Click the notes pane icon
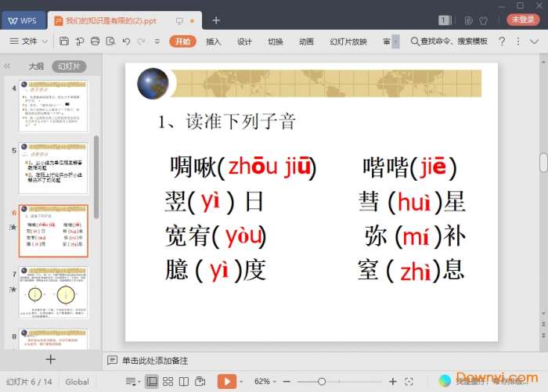Viewport: 548px width, 392px height. (x=112, y=360)
